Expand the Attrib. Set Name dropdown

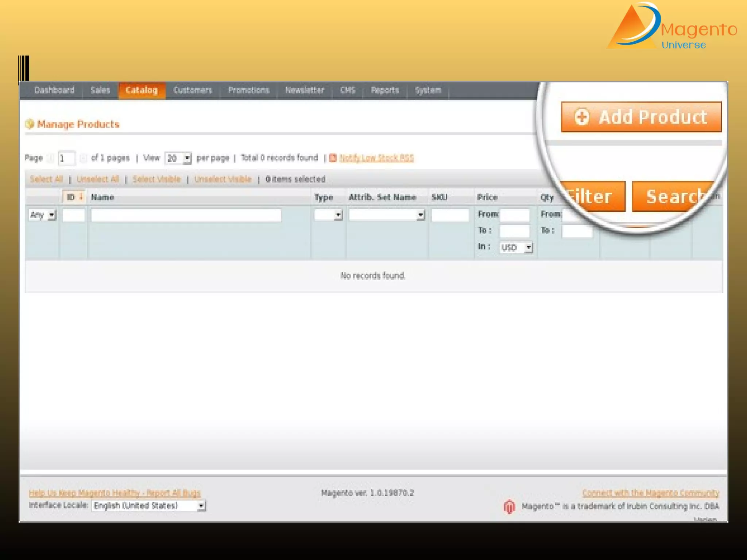click(x=387, y=215)
